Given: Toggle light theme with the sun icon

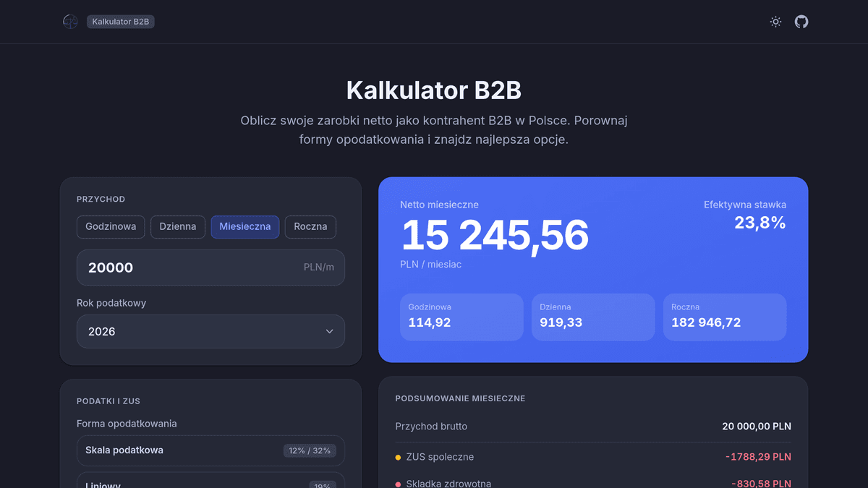Looking at the screenshot, I should pos(775,22).
